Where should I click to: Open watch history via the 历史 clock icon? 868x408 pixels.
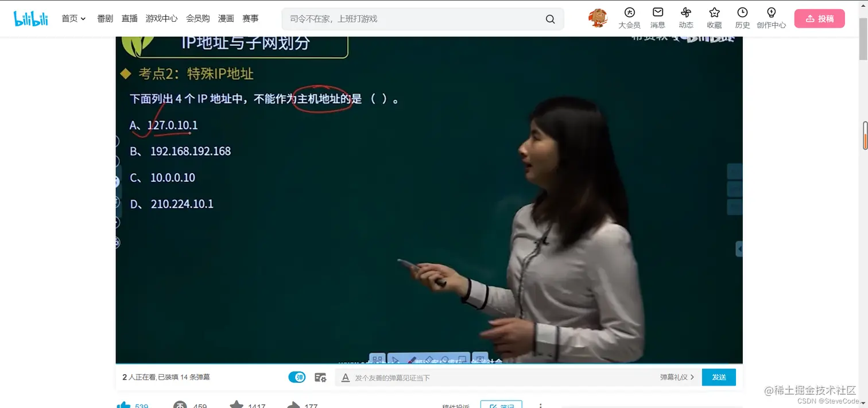742,13
